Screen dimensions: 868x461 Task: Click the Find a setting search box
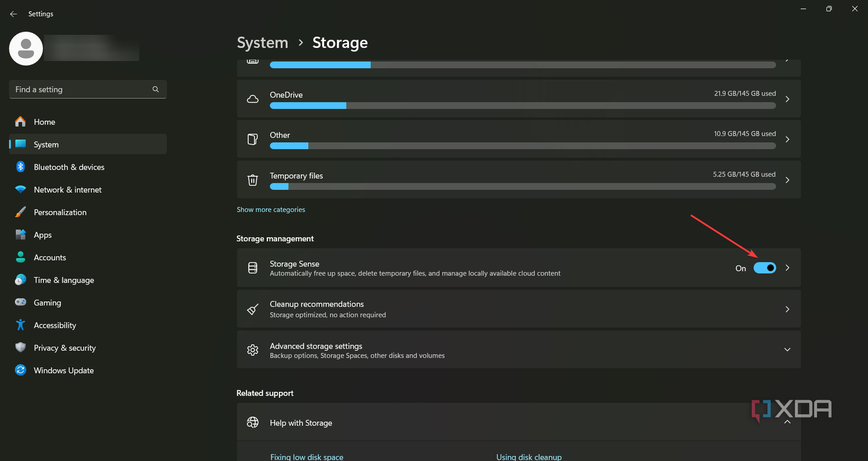click(88, 90)
